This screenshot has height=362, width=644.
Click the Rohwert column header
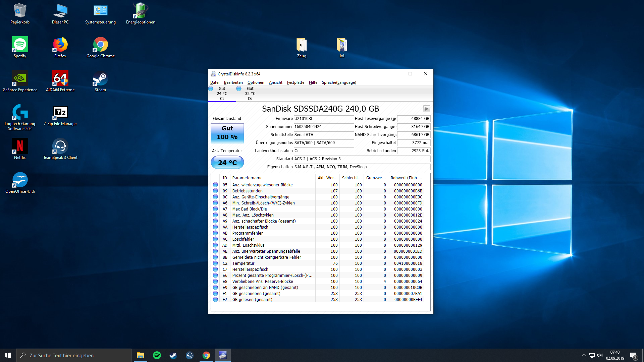point(406,178)
